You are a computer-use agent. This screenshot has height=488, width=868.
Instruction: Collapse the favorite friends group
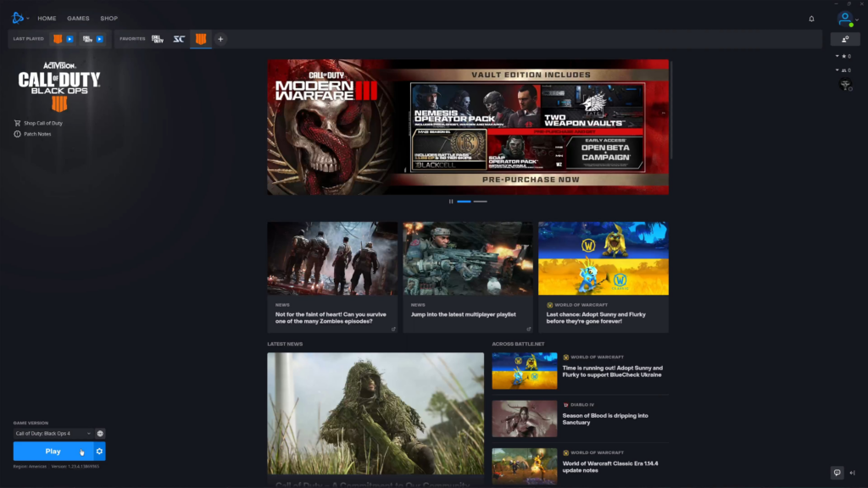click(x=837, y=56)
